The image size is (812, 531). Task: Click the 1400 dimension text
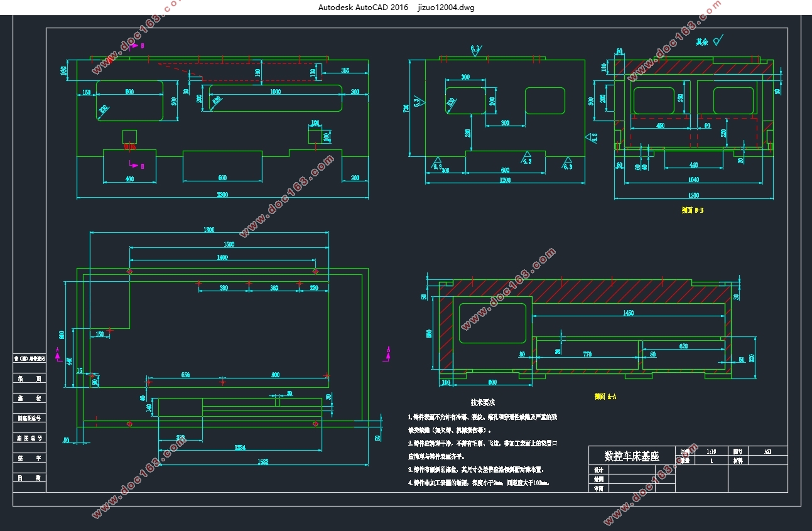(222, 257)
